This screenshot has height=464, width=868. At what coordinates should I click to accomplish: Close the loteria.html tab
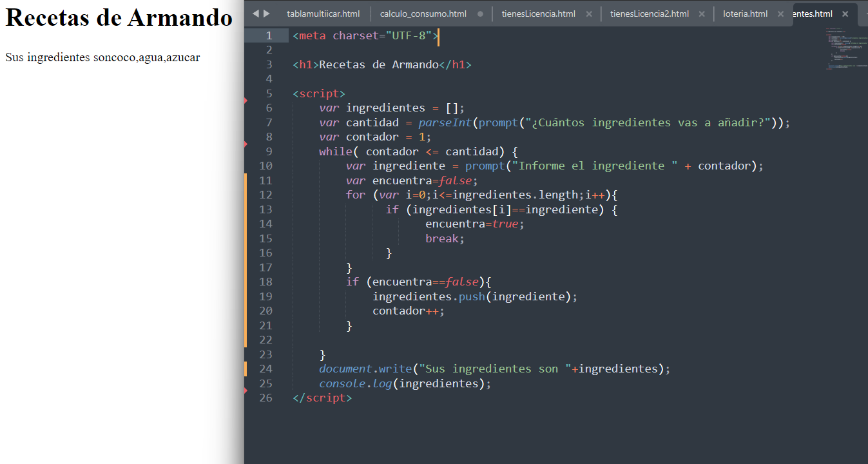pyautogui.click(x=781, y=14)
